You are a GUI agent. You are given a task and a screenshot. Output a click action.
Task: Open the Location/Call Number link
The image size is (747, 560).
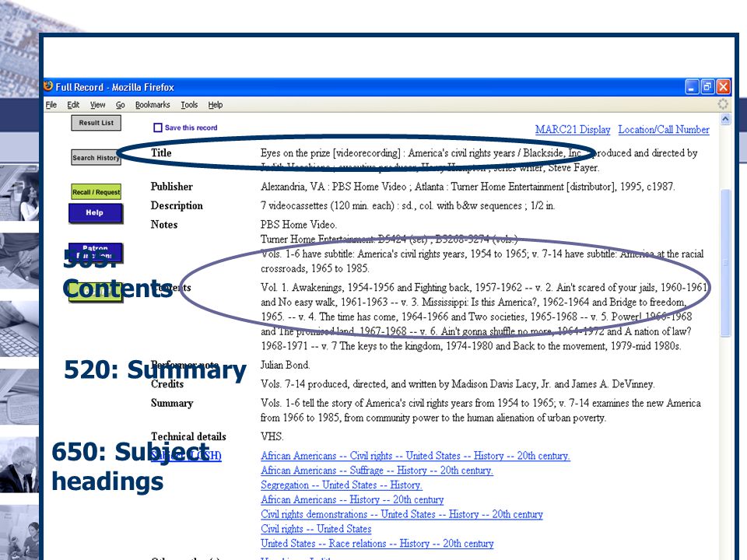(664, 130)
